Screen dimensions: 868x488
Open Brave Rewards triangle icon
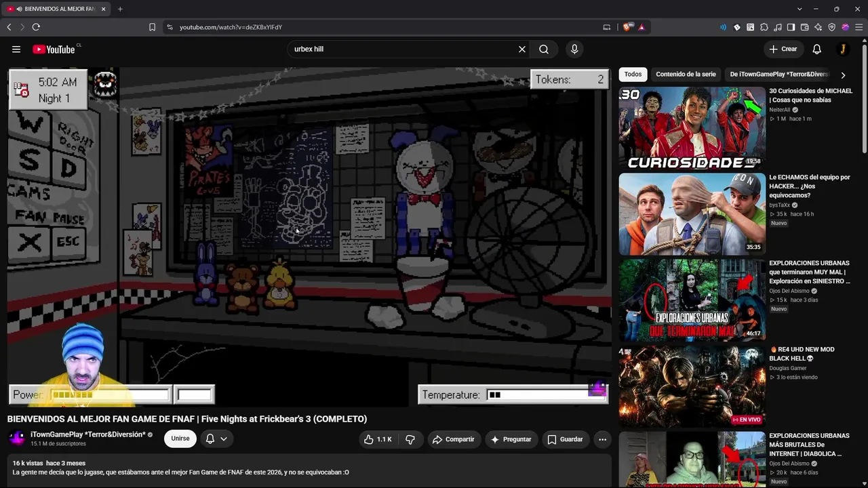642,27
